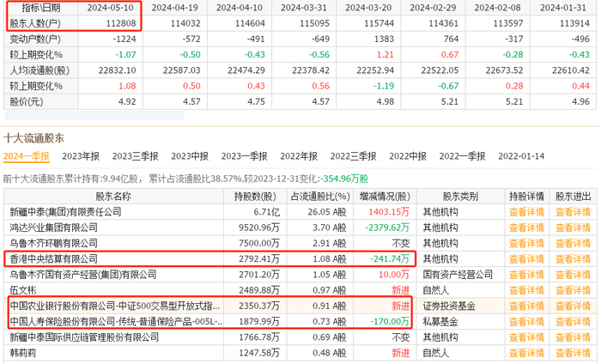Select the stock price 4.92
The height and width of the screenshot is (364, 601).
tap(127, 102)
